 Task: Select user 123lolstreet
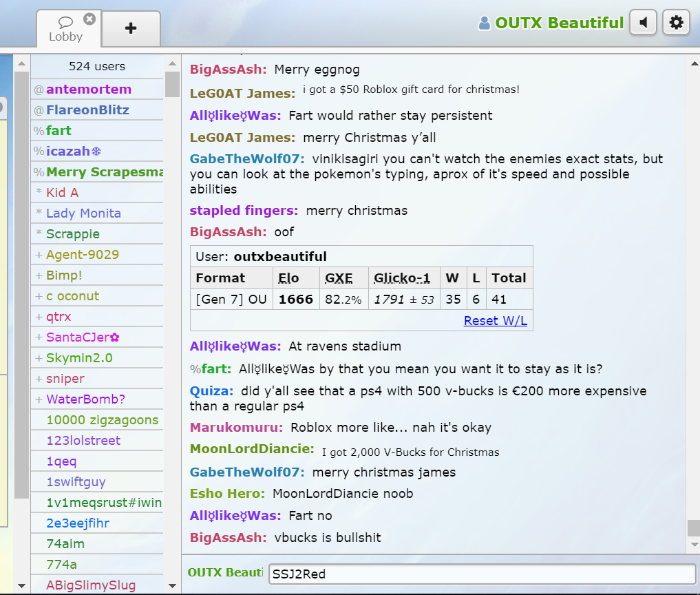pyautogui.click(x=97, y=441)
